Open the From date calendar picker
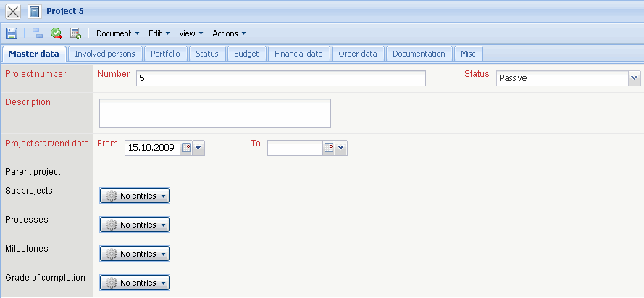This screenshot has width=644, height=298. click(185, 148)
